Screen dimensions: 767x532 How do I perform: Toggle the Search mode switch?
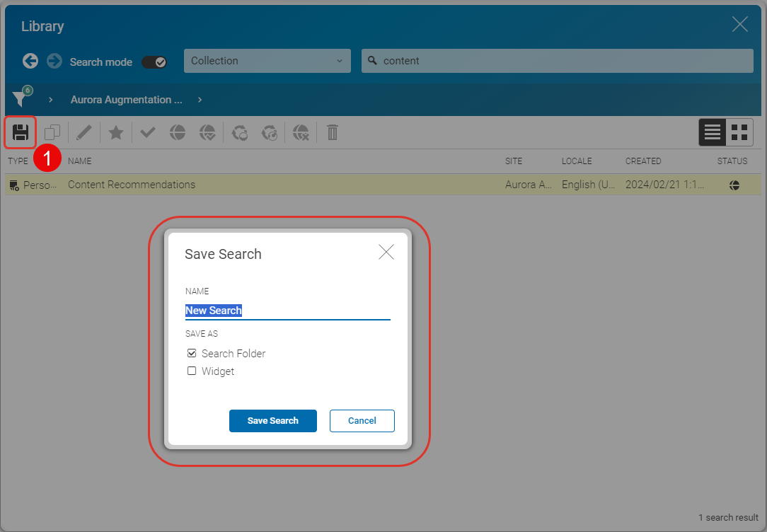[x=154, y=62]
